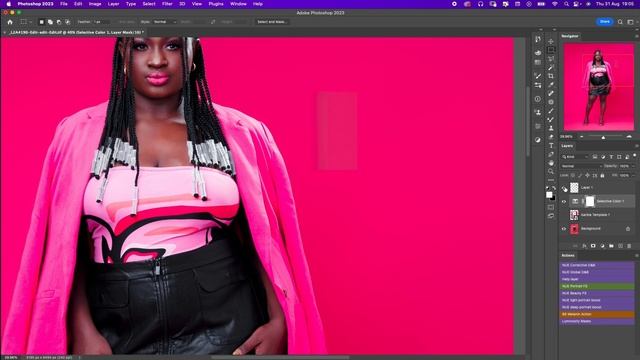The image size is (640, 360).
Task: Open the Info panel icon
Action: [x=538, y=99]
